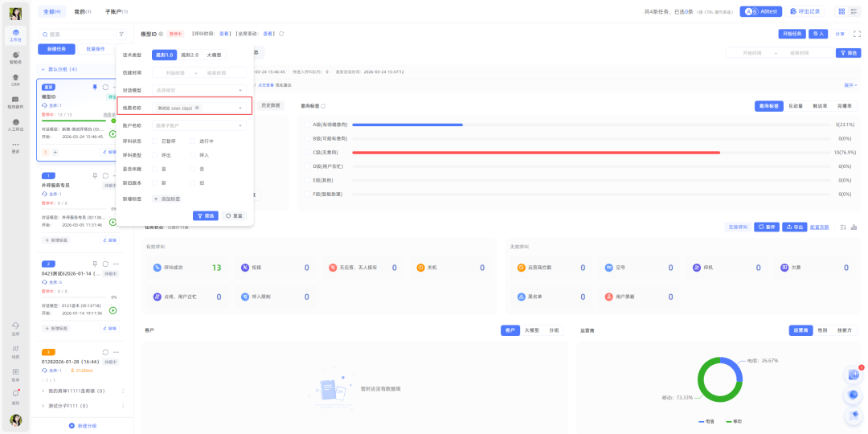Image resolution: width=868 pixels, height=434 pixels.
Task: Tick the 进行中 status checkbox
Action: [192, 141]
